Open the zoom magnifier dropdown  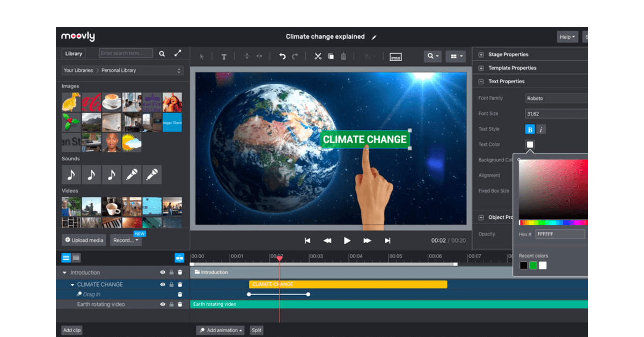click(x=433, y=56)
